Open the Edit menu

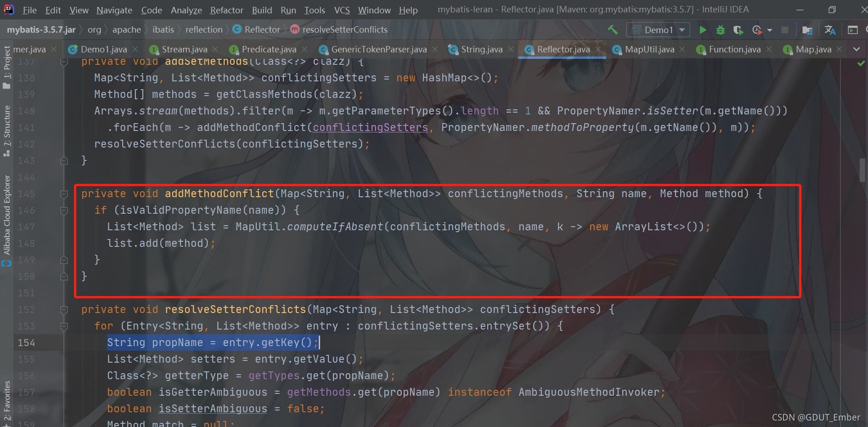(x=53, y=10)
